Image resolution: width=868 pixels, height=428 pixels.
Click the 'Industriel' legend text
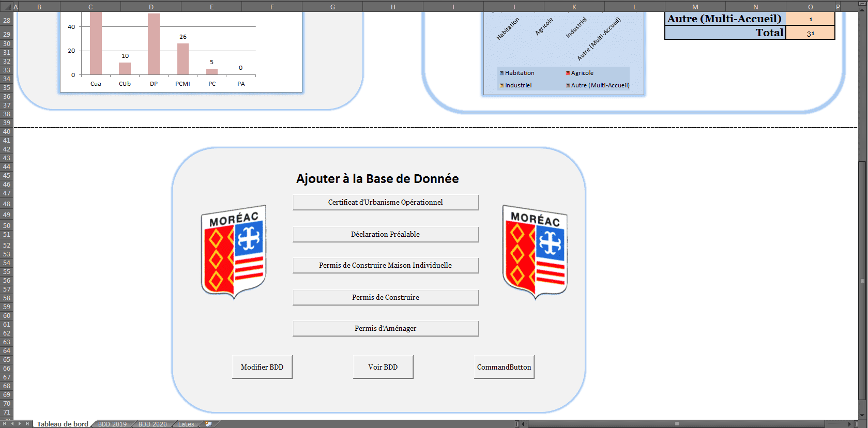[x=518, y=86]
